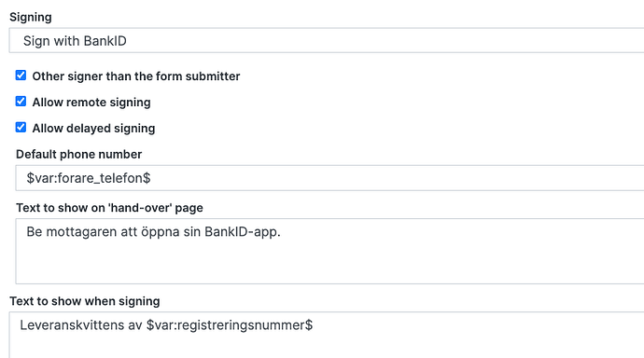Click the 'Signing' section label
The height and width of the screenshot is (358, 644).
[x=31, y=17]
